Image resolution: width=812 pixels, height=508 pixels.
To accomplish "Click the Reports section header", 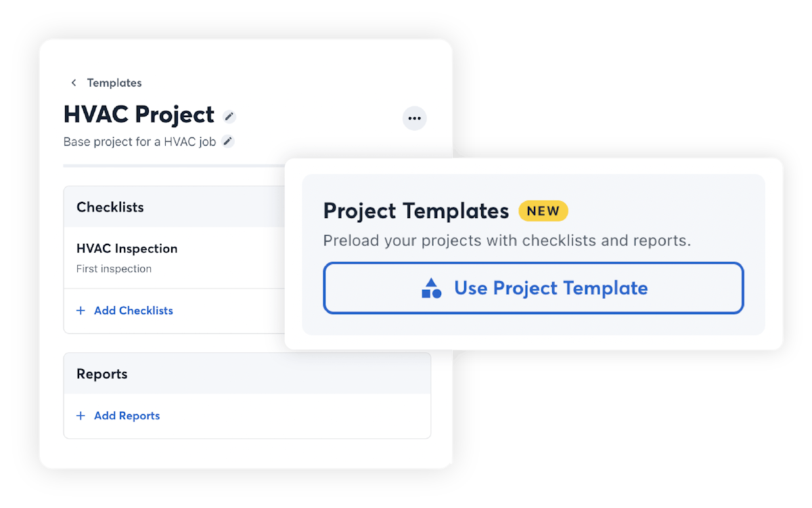I will [102, 374].
